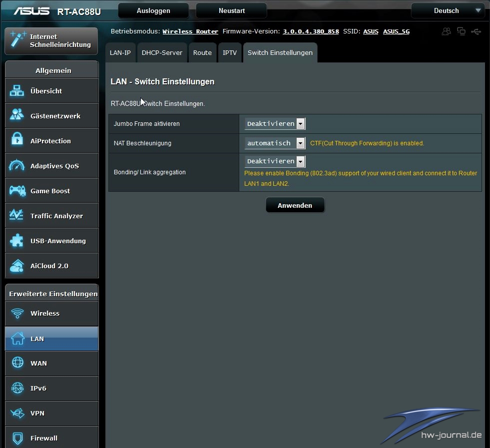490x448 pixels.
Task: Open IPv6 settings in the sidebar
Action: 52,389
